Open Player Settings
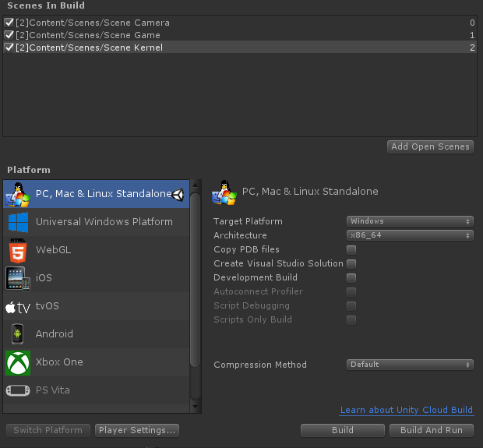The width and height of the screenshot is (483, 448). 137,430
